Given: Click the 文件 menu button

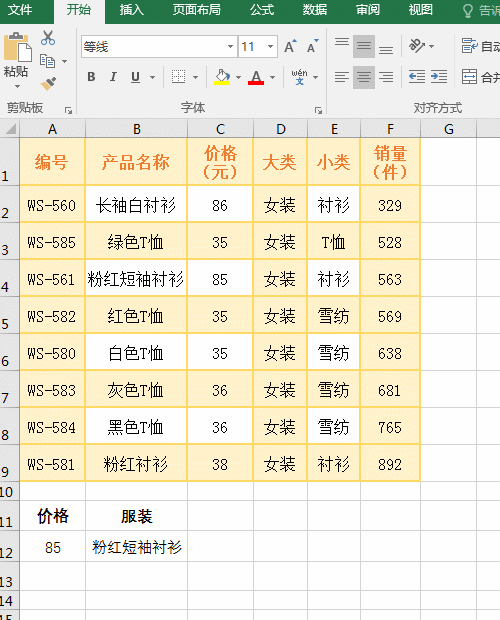Looking at the screenshot, I should coord(20,9).
